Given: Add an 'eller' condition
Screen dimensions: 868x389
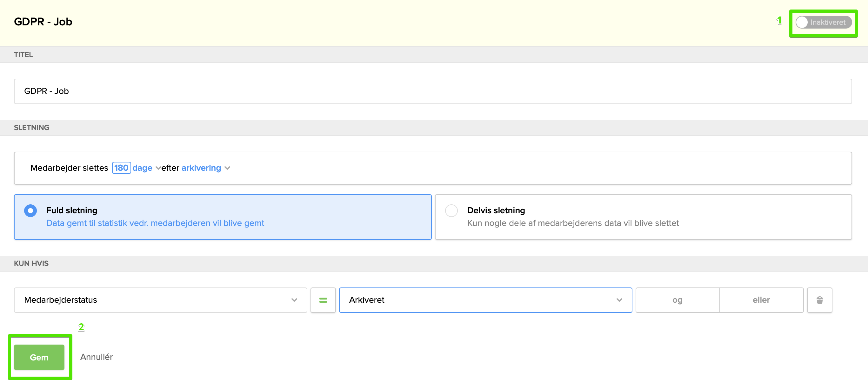Looking at the screenshot, I should pyautogui.click(x=761, y=300).
